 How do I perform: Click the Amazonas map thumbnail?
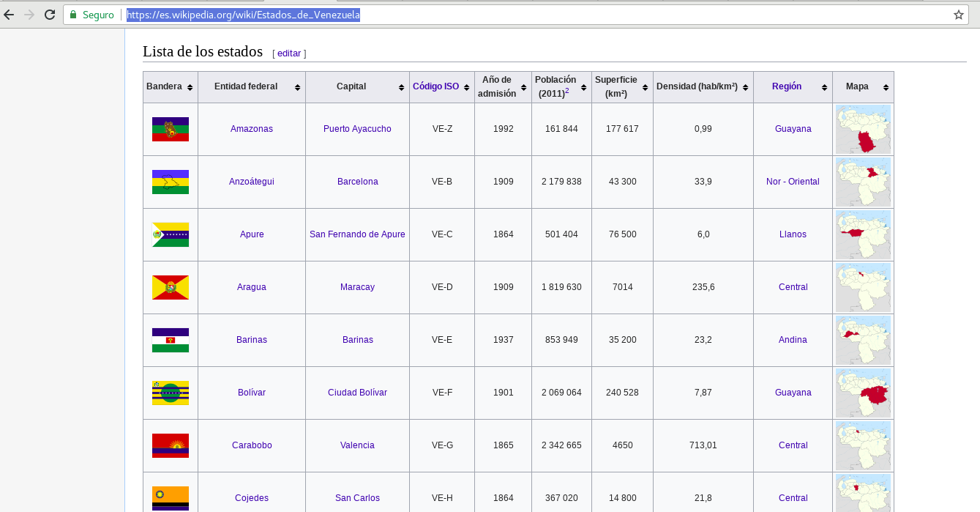coord(863,129)
